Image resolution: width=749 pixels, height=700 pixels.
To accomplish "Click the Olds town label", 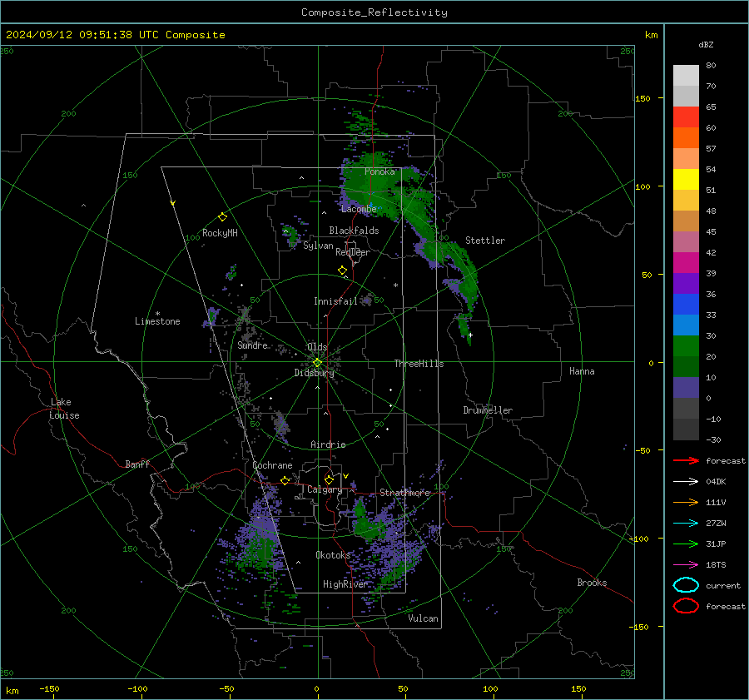I will (x=317, y=347).
